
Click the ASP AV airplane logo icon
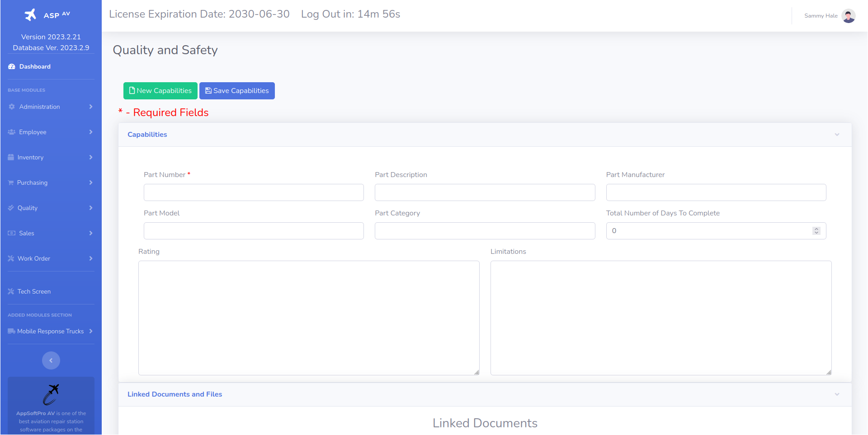(30, 15)
